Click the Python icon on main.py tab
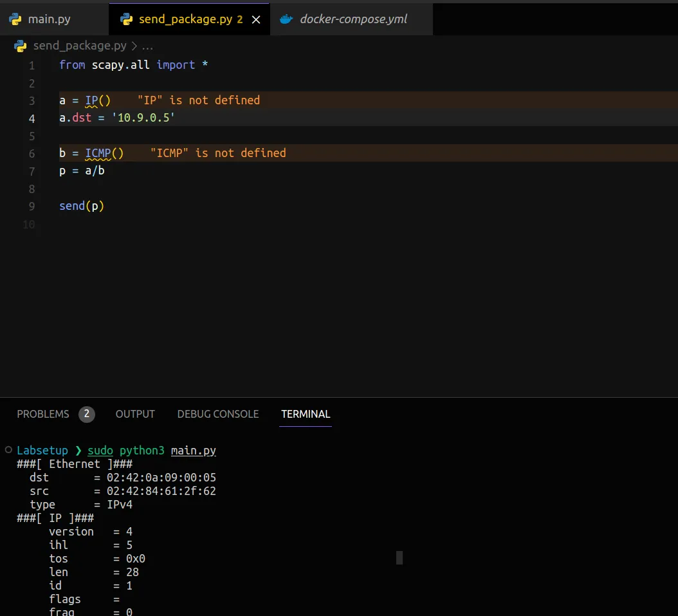This screenshot has width=678, height=616. point(15,19)
